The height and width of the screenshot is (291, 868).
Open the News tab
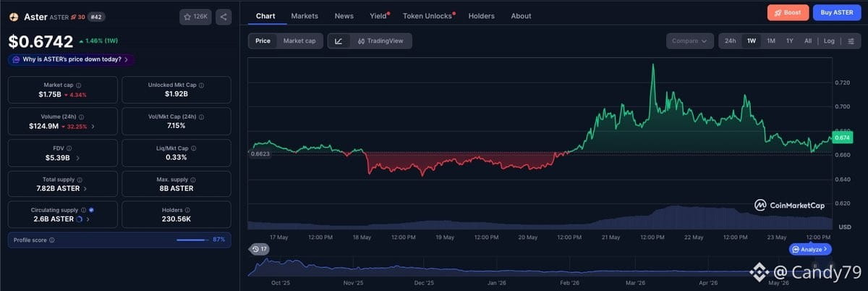click(344, 16)
